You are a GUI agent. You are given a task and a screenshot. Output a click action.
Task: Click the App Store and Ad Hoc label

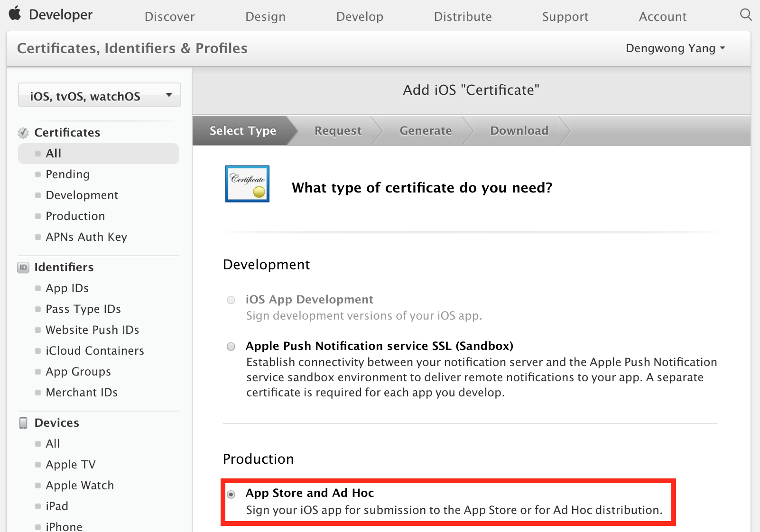[310, 493]
